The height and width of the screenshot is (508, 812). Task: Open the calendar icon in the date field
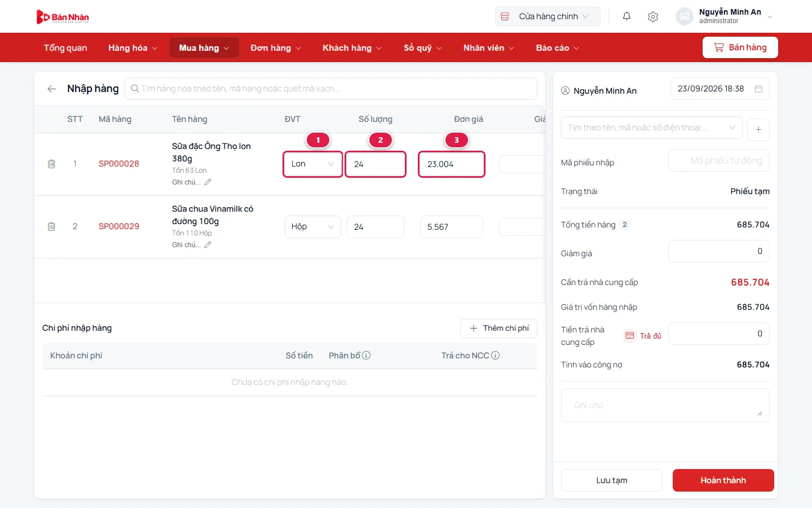[x=758, y=89]
